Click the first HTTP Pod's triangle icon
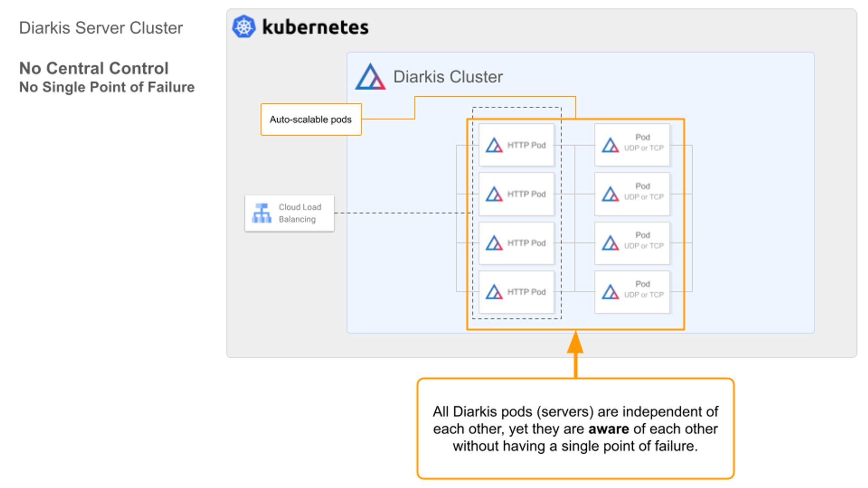This screenshot has height=488, width=868. coord(494,145)
